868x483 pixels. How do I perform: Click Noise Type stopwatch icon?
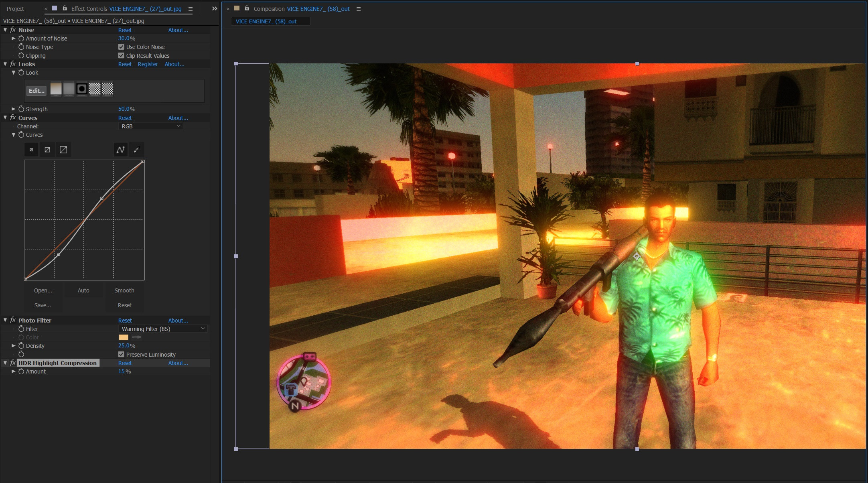[21, 47]
